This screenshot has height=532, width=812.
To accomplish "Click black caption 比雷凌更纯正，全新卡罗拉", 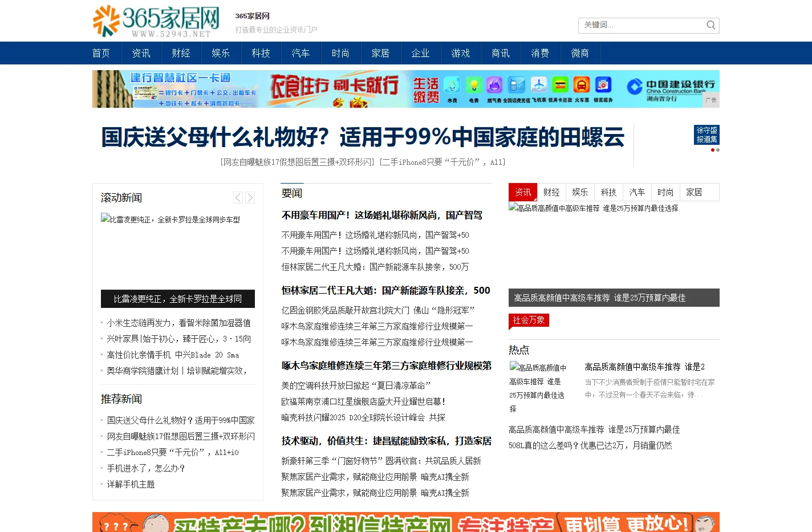I will click(178, 299).
